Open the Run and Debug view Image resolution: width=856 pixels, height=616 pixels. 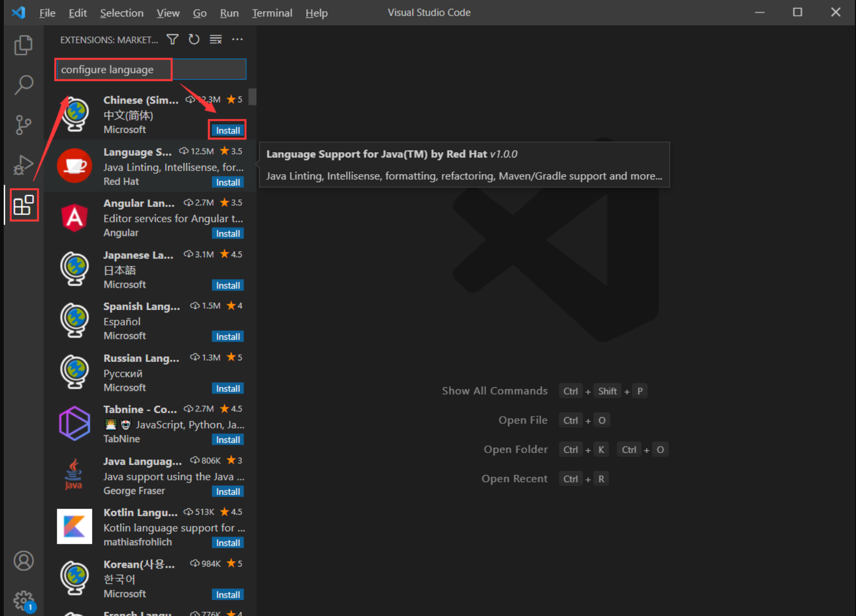[x=24, y=165]
